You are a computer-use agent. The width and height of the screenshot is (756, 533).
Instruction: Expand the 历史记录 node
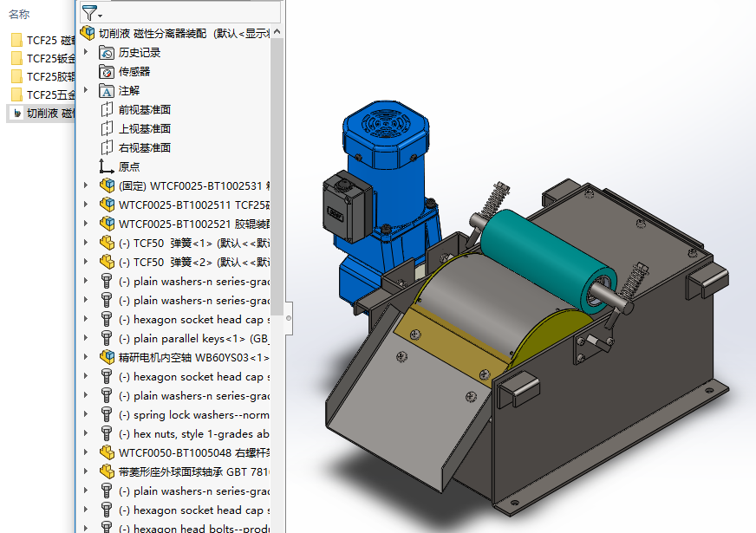tap(86, 51)
